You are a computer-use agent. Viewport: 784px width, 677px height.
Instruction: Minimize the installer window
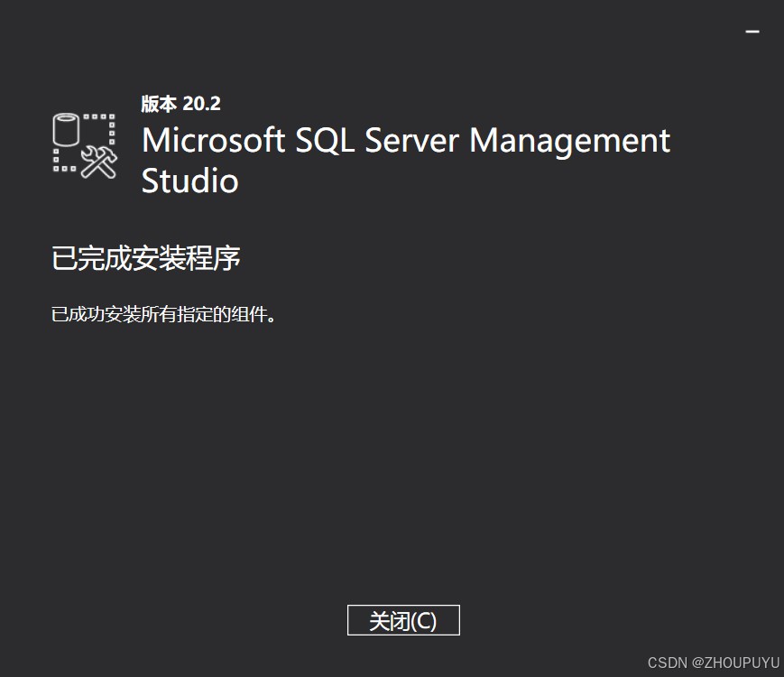click(x=752, y=32)
